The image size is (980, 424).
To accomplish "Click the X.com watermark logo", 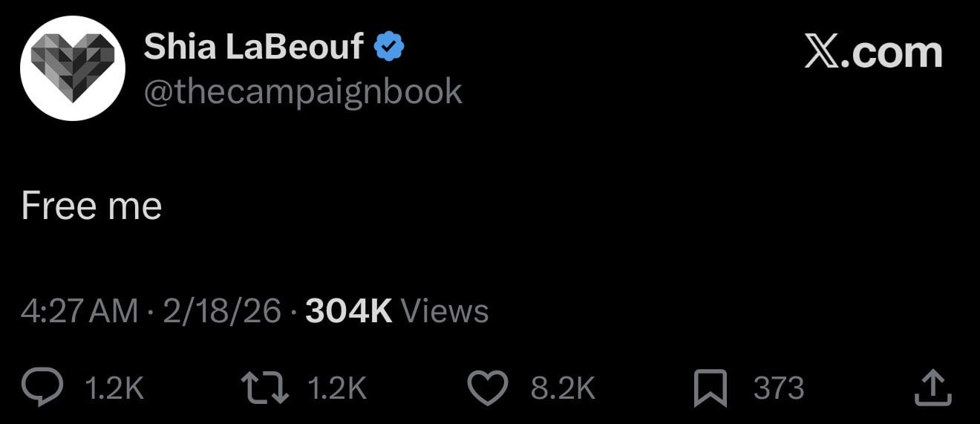I will pyautogui.click(x=873, y=53).
